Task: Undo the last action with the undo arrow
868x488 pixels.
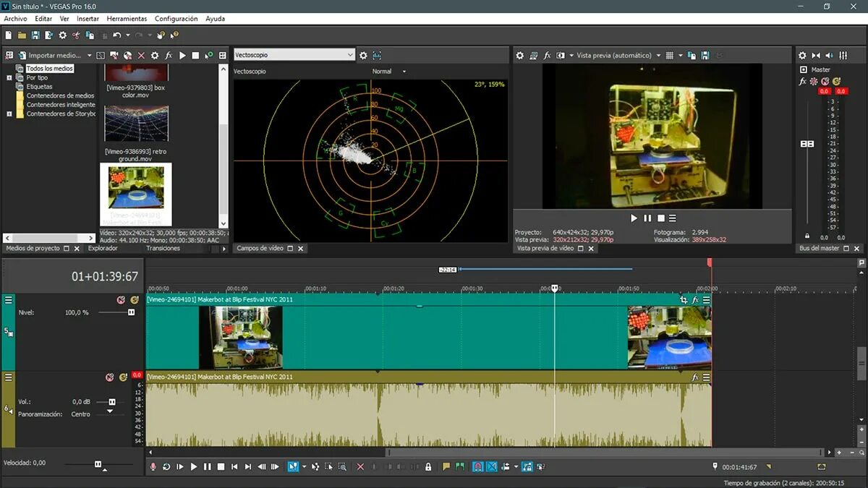Action: tap(116, 35)
